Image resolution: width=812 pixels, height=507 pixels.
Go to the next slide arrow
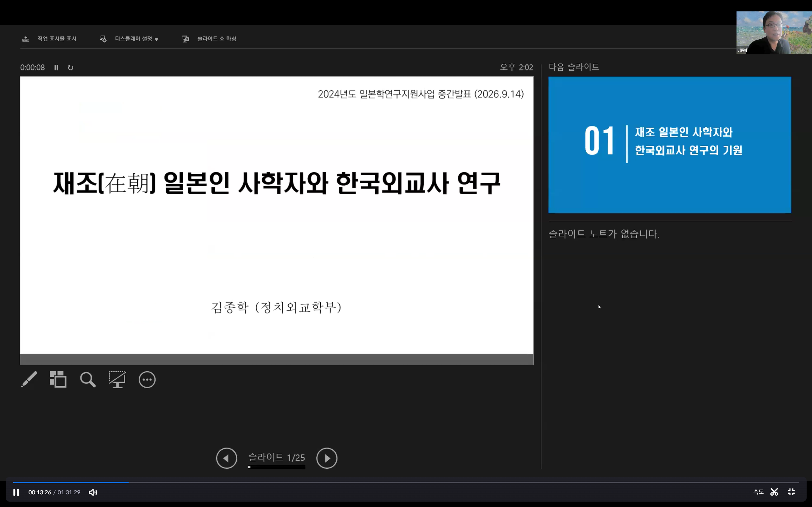pyautogui.click(x=326, y=458)
